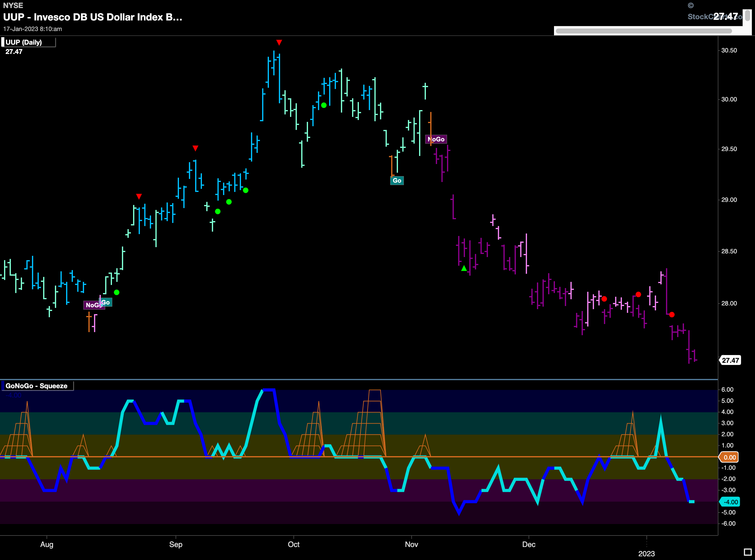Click the '6.00' oscillator axis label
Viewport: 755px width, 560px height.
point(727,389)
